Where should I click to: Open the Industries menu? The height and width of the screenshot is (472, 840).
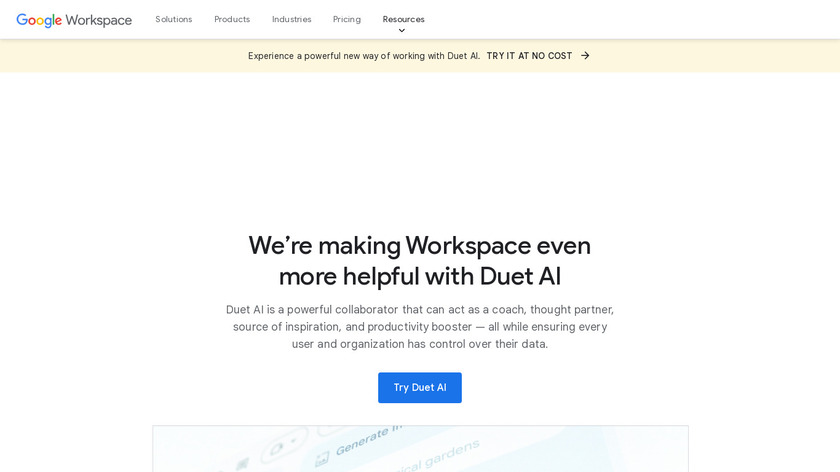291,19
